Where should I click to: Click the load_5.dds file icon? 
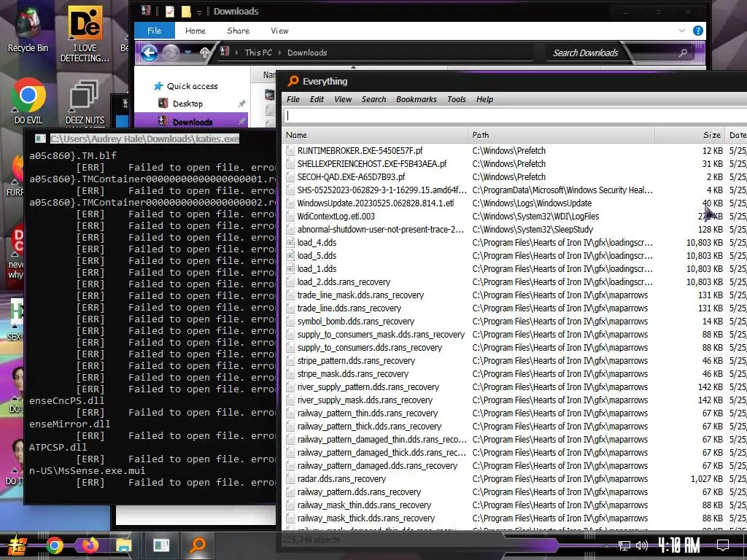[290, 256]
